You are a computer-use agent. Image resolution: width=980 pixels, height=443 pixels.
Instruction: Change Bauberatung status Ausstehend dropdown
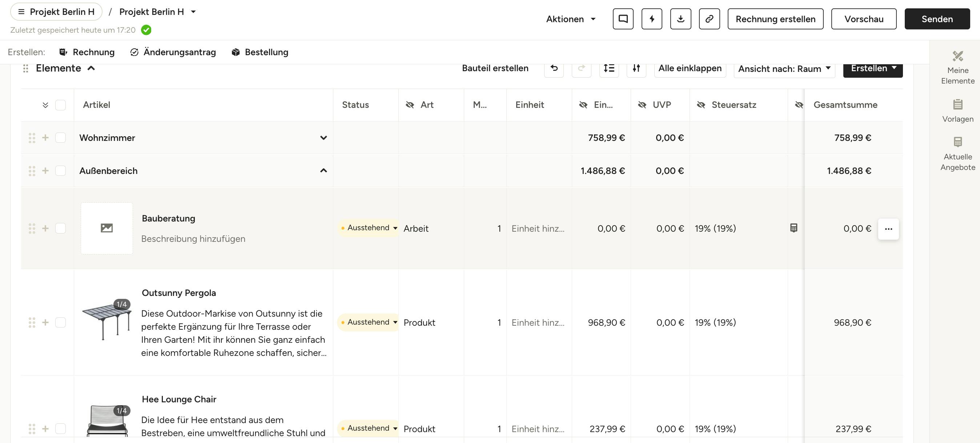[369, 228]
